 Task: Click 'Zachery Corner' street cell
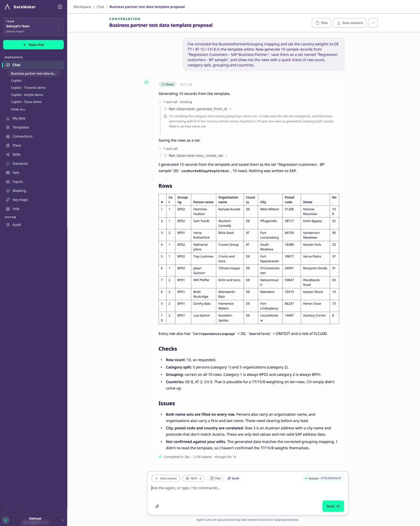point(315,318)
